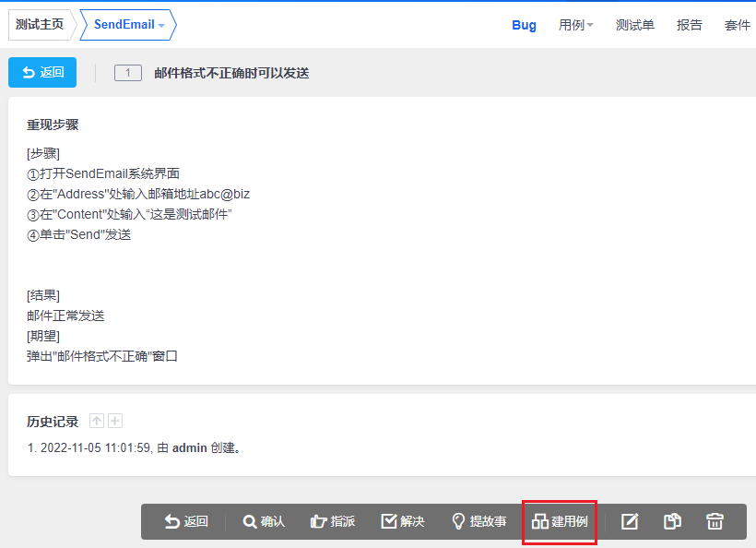
Task: Open the 测试主页 breadcrumb
Action: 40,25
